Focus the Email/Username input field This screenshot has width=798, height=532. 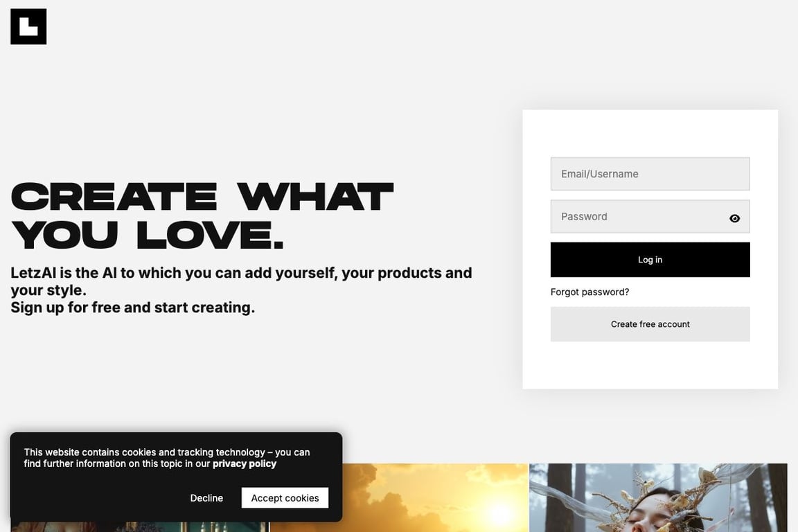pyautogui.click(x=650, y=174)
